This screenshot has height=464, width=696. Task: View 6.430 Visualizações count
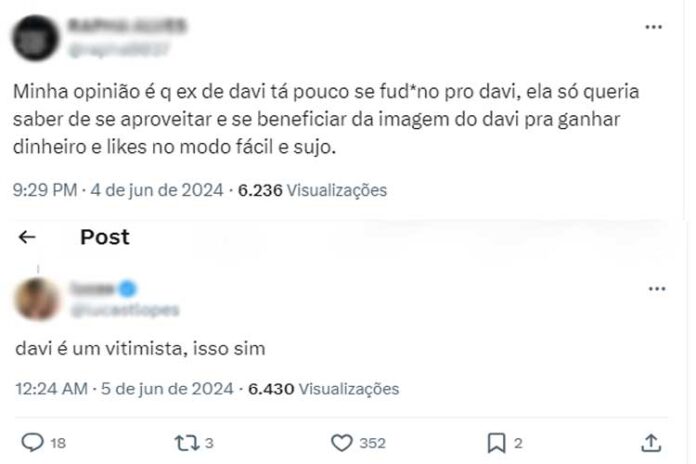tap(324, 389)
